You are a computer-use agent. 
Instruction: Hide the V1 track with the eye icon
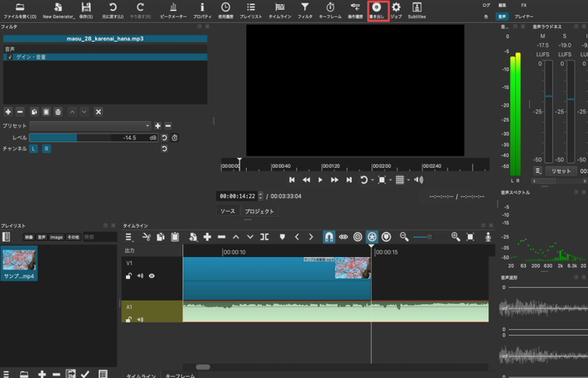click(x=152, y=275)
